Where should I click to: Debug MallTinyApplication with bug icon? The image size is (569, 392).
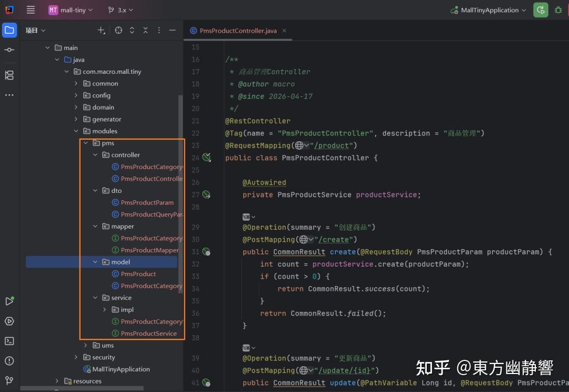tap(558, 10)
